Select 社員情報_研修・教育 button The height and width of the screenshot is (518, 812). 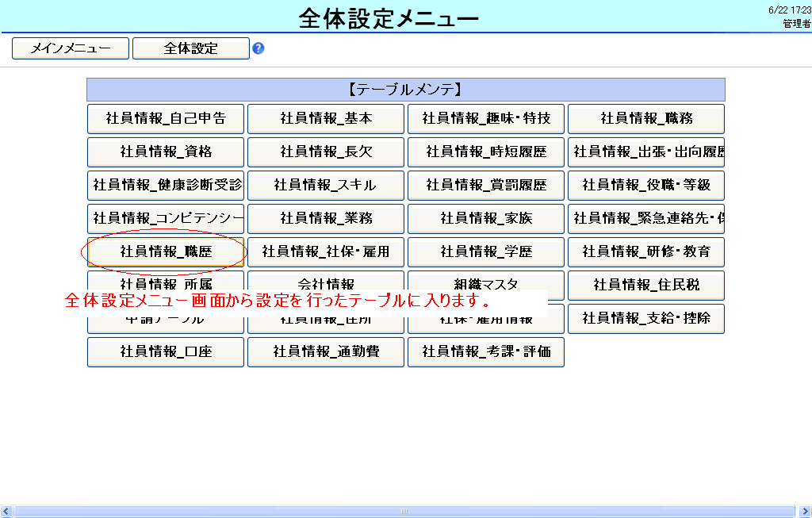[646, 252]
